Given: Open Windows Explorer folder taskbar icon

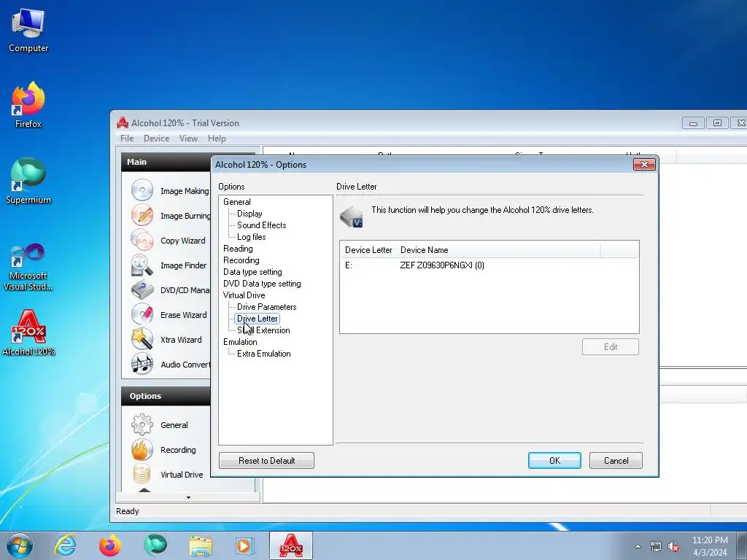Looking at the screenshot, I should pos(201,545).
